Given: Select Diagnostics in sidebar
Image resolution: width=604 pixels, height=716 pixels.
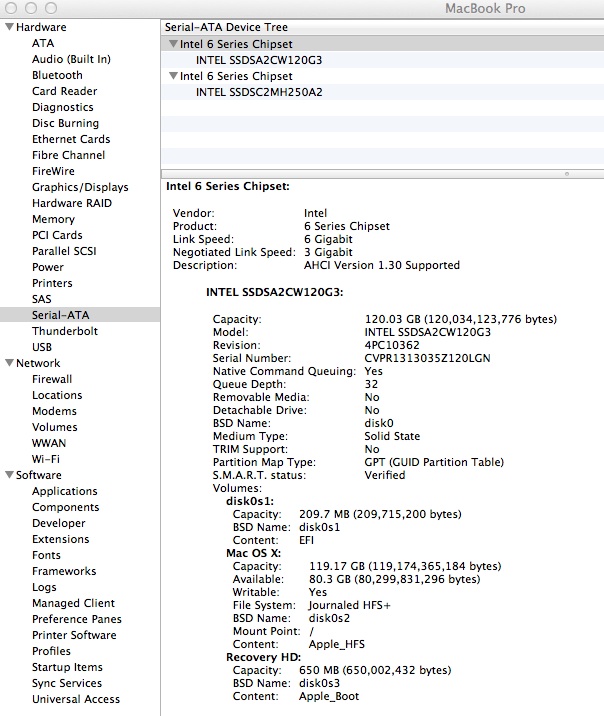Looking at the screenshot, I should click(x=63, y=107).
